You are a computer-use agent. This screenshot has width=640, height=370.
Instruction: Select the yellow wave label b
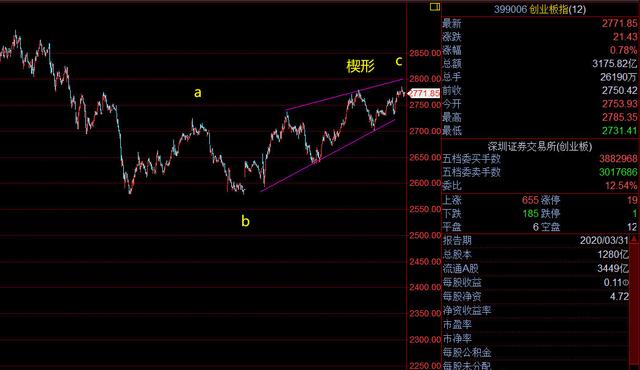pos(245,221)
